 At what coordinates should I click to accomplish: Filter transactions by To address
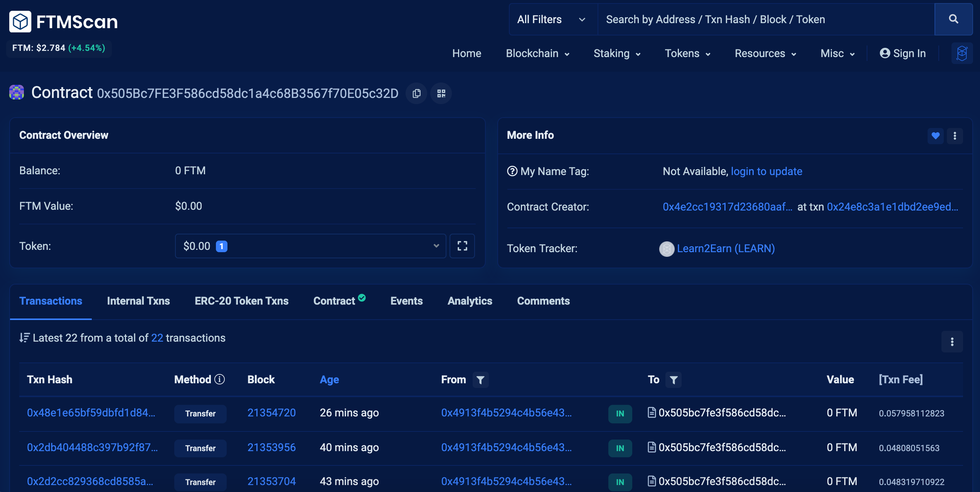(674, 380)
